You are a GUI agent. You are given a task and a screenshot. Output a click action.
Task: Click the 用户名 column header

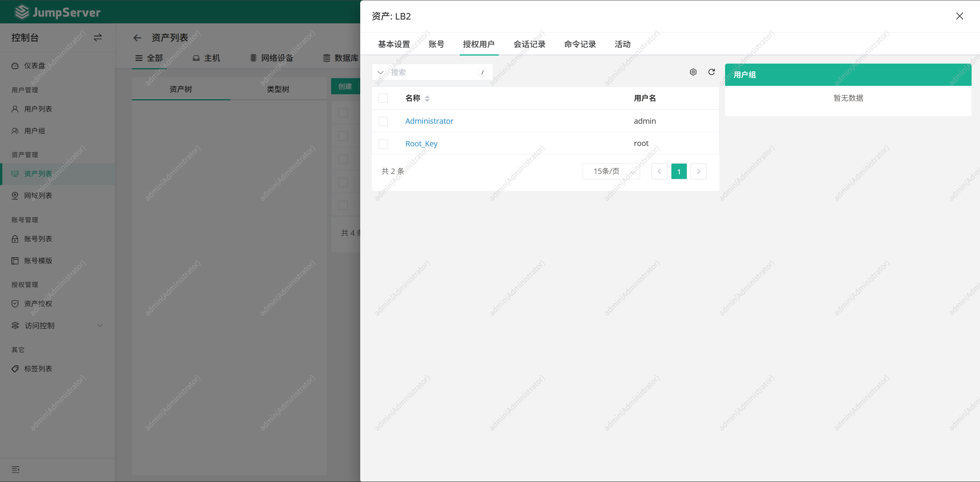645,98
